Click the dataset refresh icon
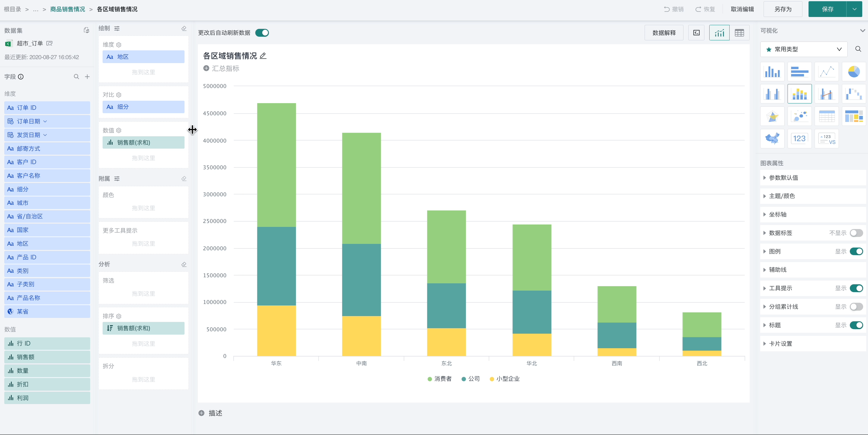Viewport: 868px width, 435px height. click(x=86, y=30)
